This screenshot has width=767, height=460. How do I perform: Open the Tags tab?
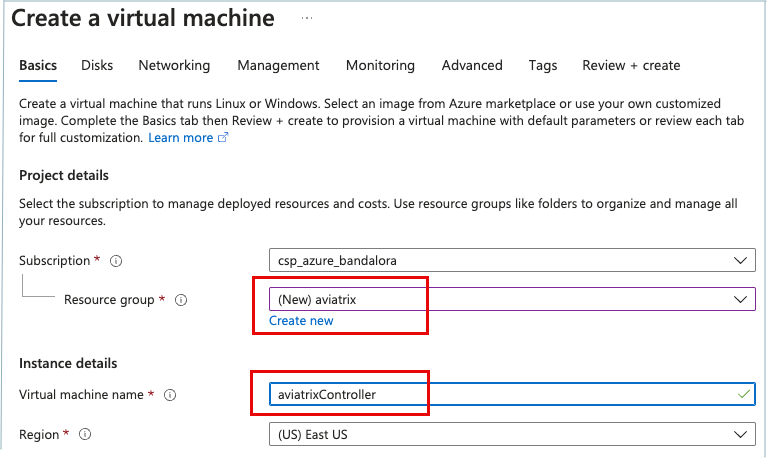543,66
